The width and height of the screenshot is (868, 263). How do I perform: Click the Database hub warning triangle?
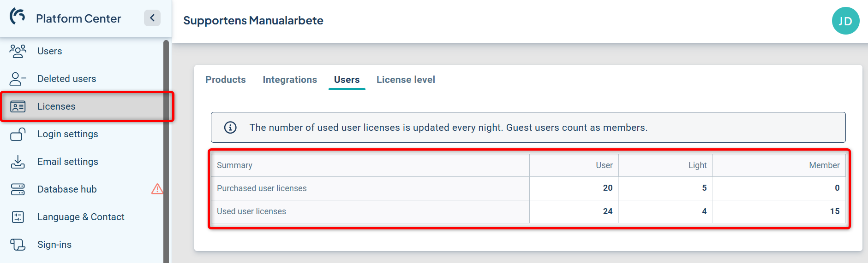click(x=157, y=189)
